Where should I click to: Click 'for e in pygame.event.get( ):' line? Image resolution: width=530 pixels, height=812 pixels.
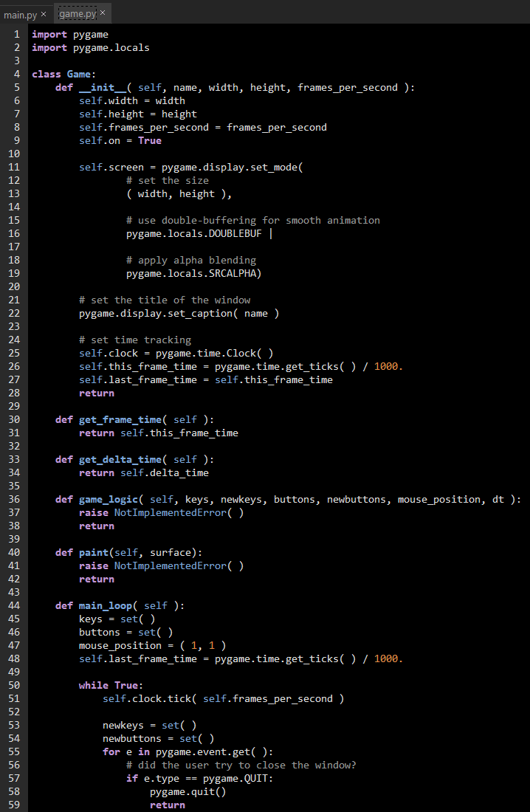pyautogui.click(x=187, y=752)
